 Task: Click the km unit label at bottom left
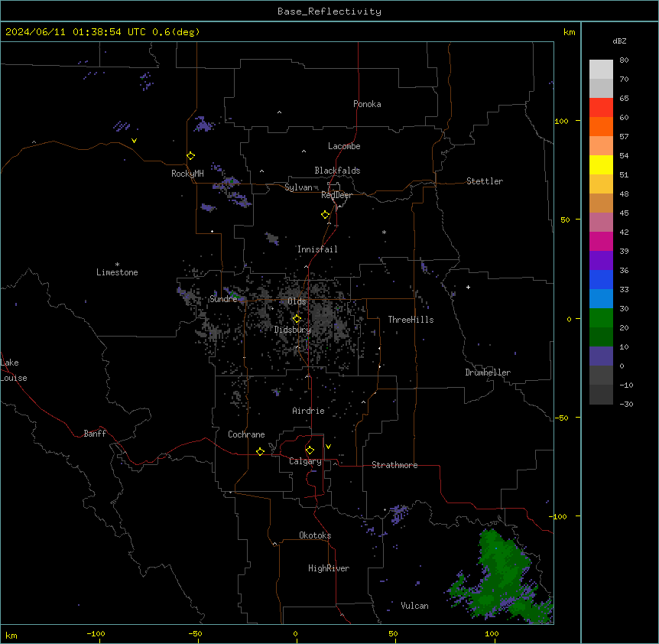[x=11, y=635]
